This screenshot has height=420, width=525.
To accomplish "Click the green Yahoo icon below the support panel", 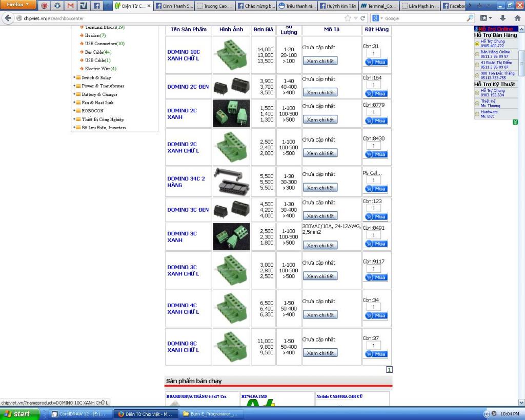I will (516, 122).
